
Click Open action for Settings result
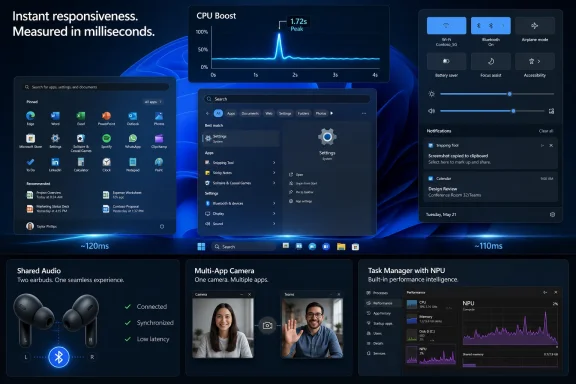coord(297,175)
